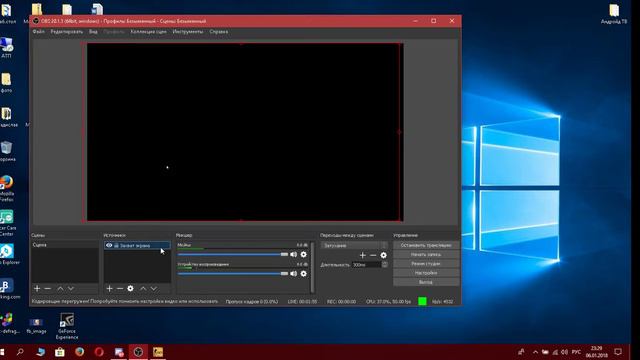Switch to OBS Studio taskbar icon
The image size is (640, 360).
[x=138, y=352]
